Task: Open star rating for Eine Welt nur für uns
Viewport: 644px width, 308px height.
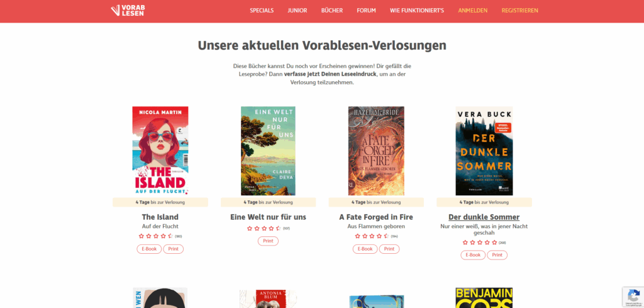Action: coord(264,228)
